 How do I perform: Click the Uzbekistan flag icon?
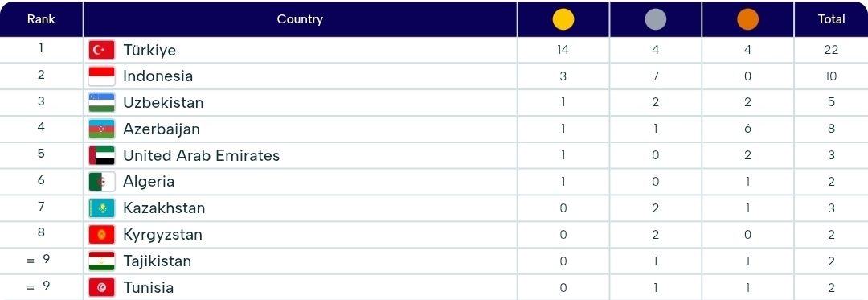coord(102,102)
